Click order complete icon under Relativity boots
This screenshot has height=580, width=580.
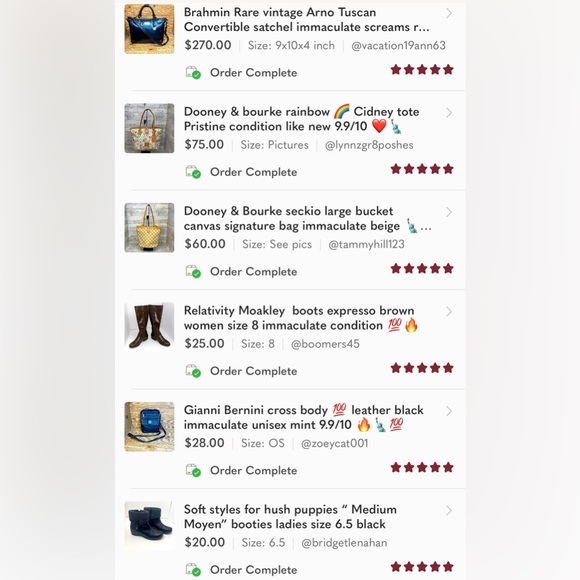pyautogui.click(x=193, y=371)
